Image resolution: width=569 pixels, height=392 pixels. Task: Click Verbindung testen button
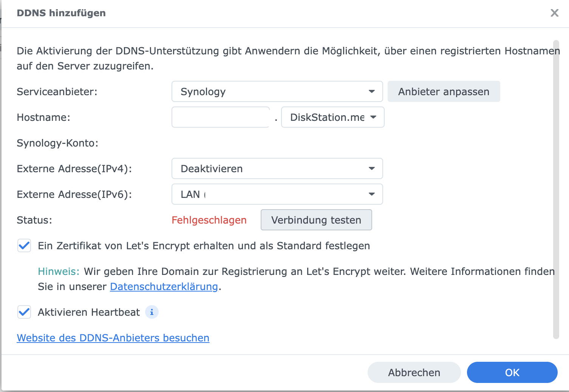click(x=316, y=220)
